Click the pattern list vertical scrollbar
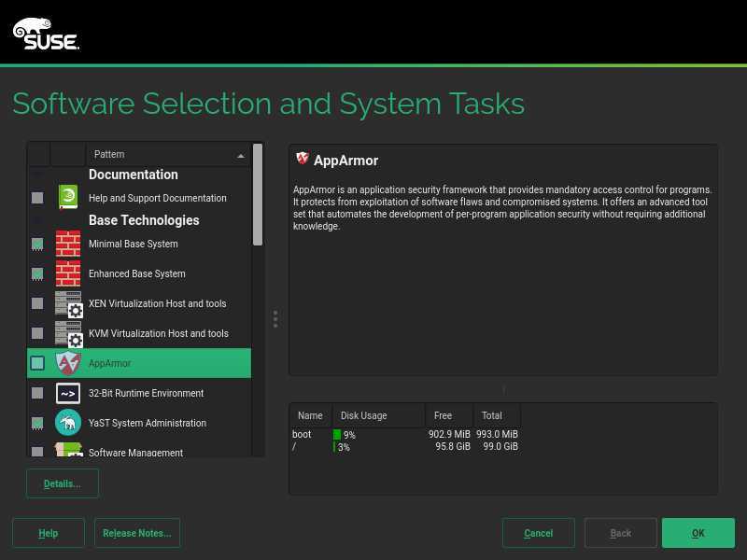Image resolution: width=747 pixels, height=560 pixels. click(258, 194)
